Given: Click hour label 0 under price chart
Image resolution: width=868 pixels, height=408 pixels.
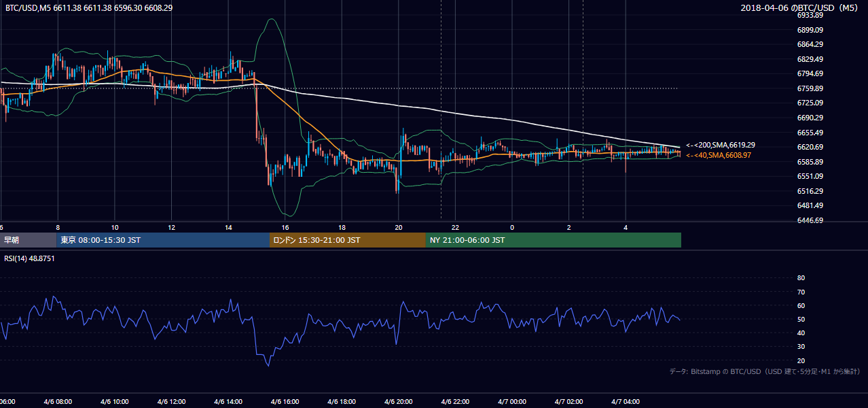Looking at the screenshot, I should pos(512,227).
